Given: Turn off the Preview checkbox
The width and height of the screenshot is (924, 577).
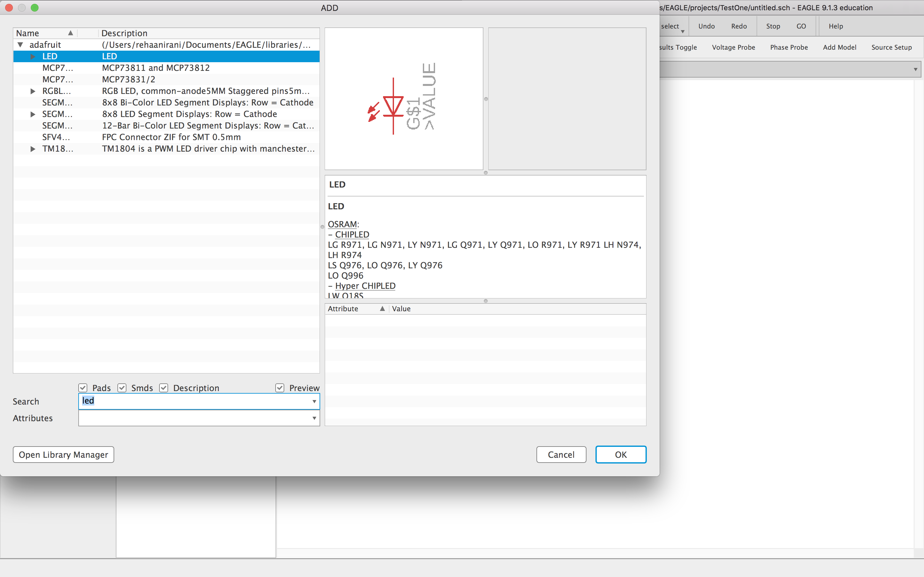Looking at the screenshot, I should point(280,388).
